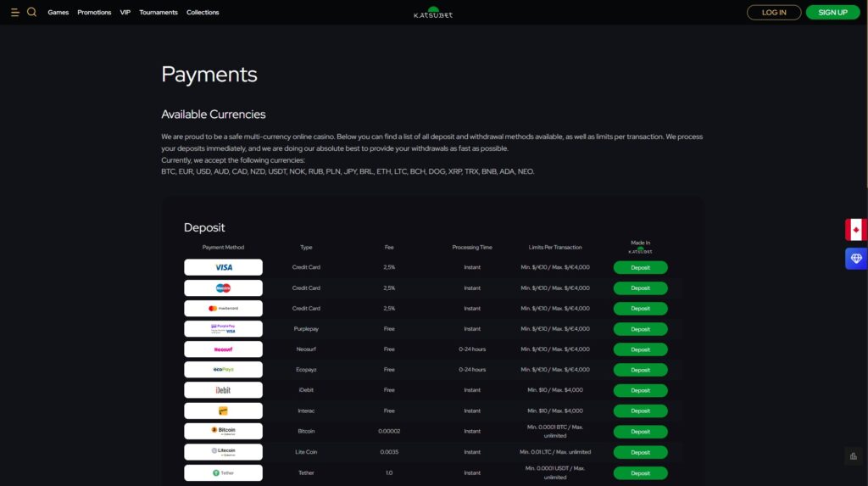Click Deposit in the Lite Coin row

point(641,453)
